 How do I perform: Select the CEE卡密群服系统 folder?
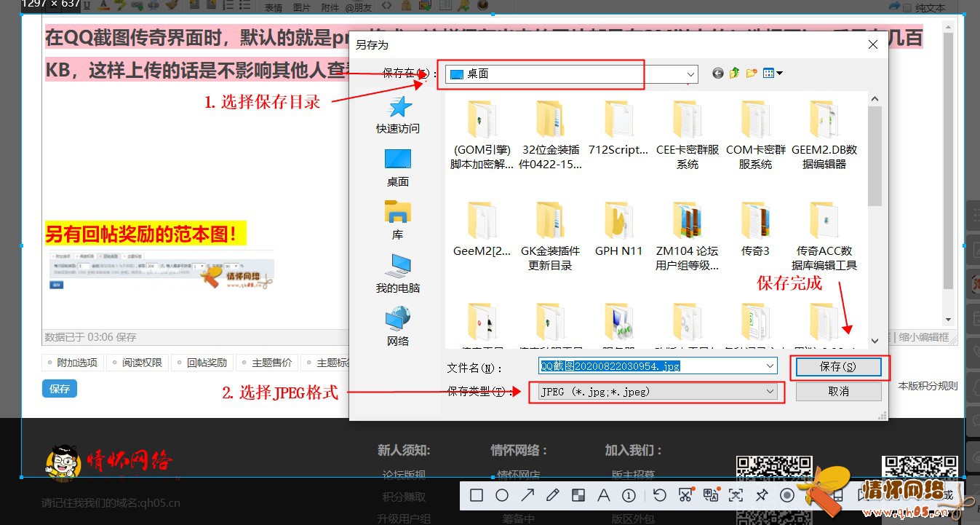[688, 135]
